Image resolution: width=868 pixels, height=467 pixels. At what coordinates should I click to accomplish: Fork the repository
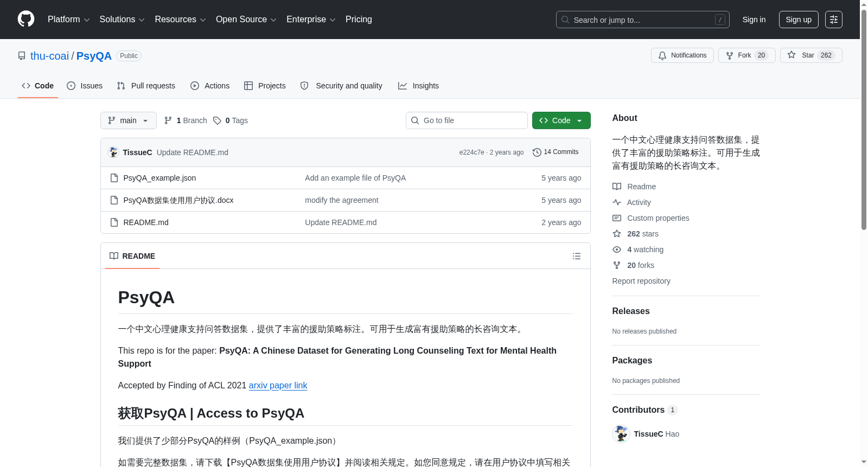747,55
